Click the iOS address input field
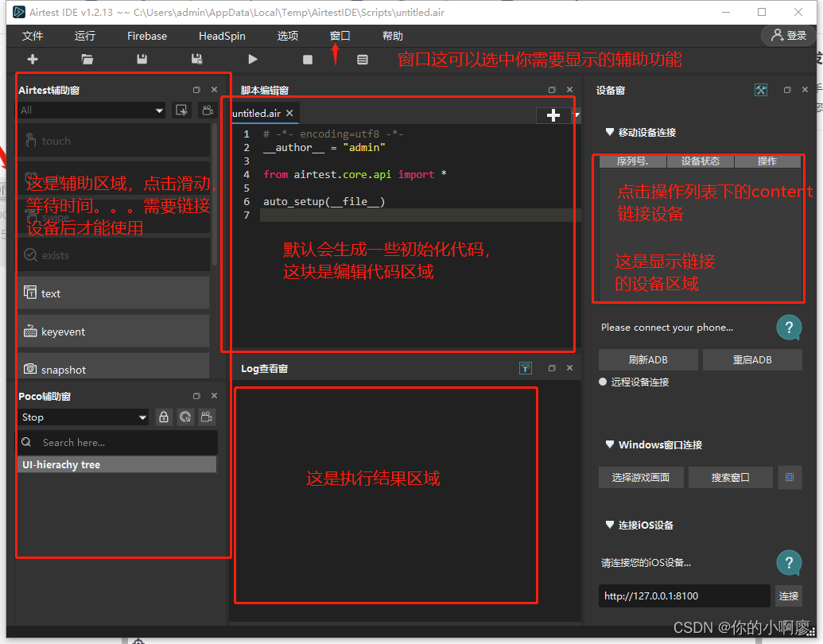 684,596
